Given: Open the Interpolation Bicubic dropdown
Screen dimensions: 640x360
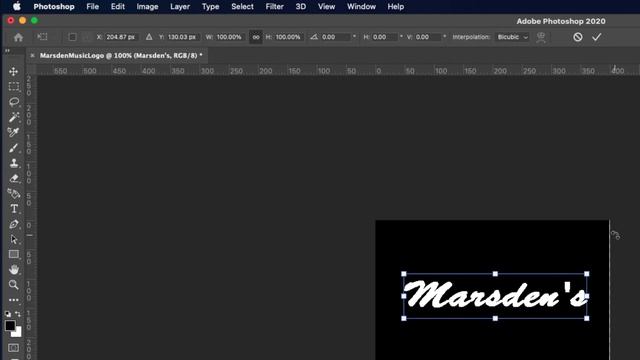Looking at the screenshot, I should [x=512, y=37].
